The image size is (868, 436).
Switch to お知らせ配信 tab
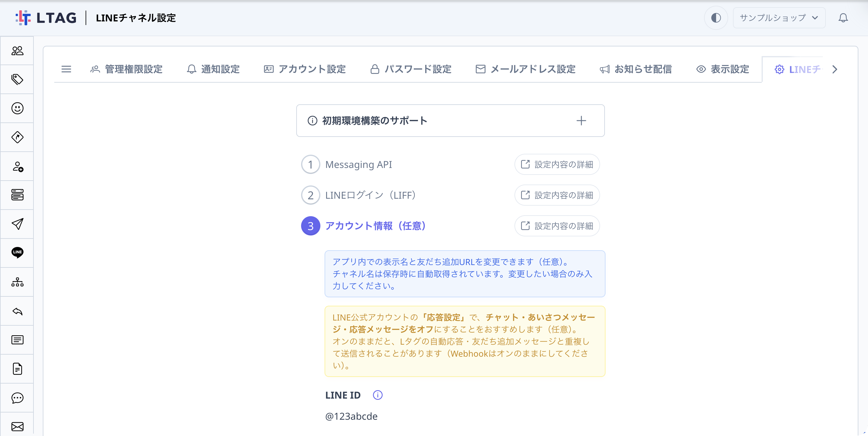636,69
